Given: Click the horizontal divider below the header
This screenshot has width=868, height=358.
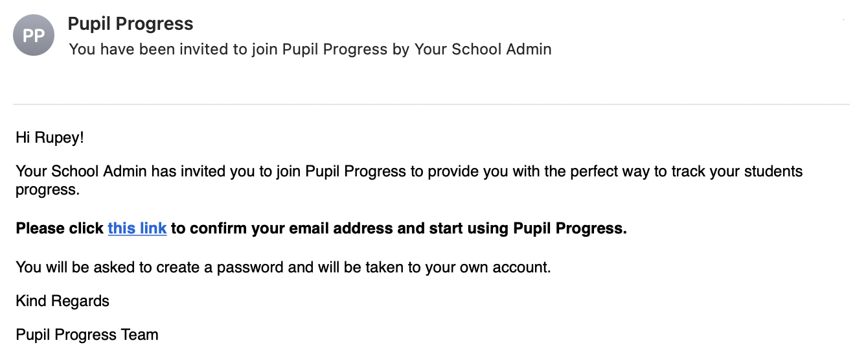Looking at the screenshot, I should (431, 104).
